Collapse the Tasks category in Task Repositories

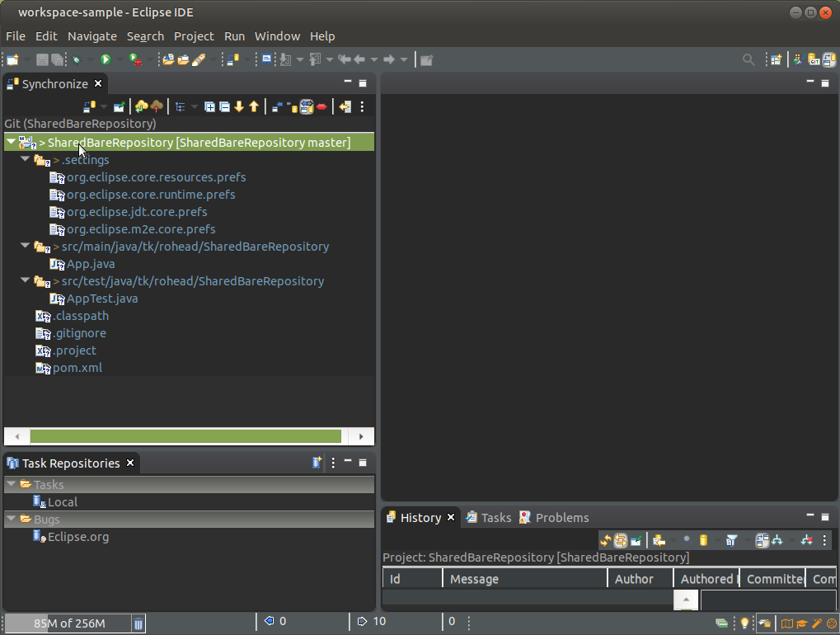pyautogui.click(x=12, y=485)
